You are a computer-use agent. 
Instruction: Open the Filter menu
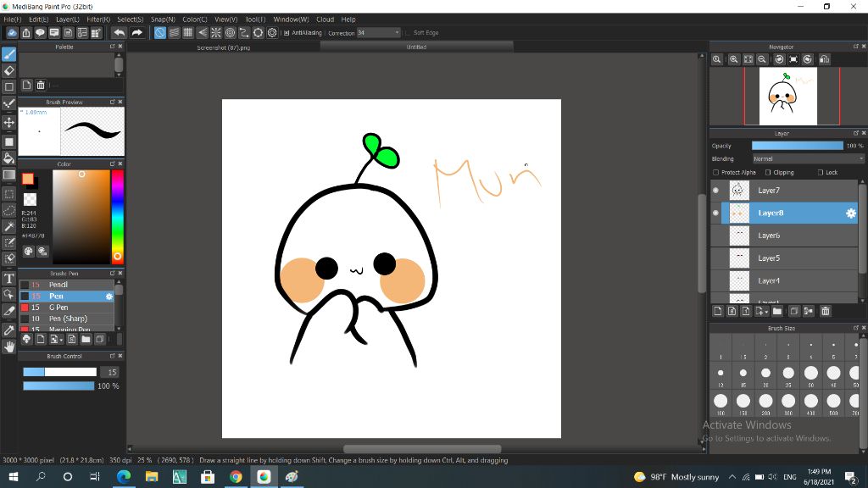pyautogui.click(x=98, y=19)
